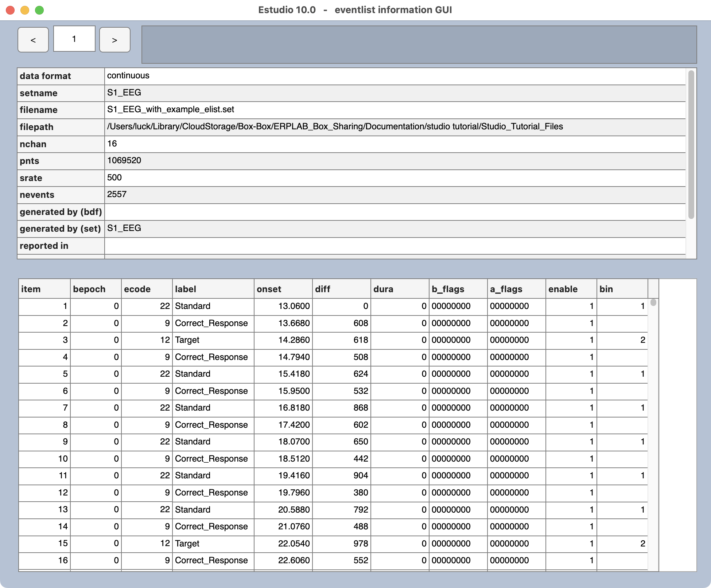Click the 'enable' column header
Screen dimensions: 711x588
point(571,289)
